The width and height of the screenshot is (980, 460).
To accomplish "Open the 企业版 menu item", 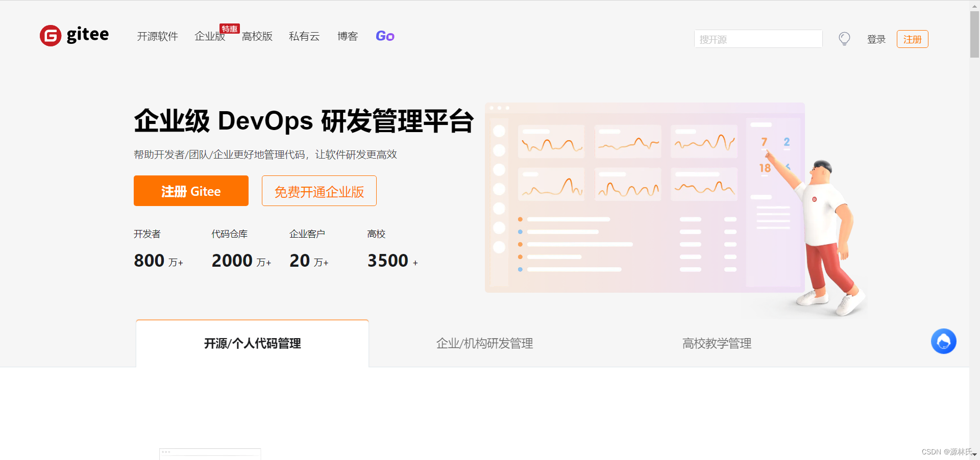I will [x=210, y=36].
